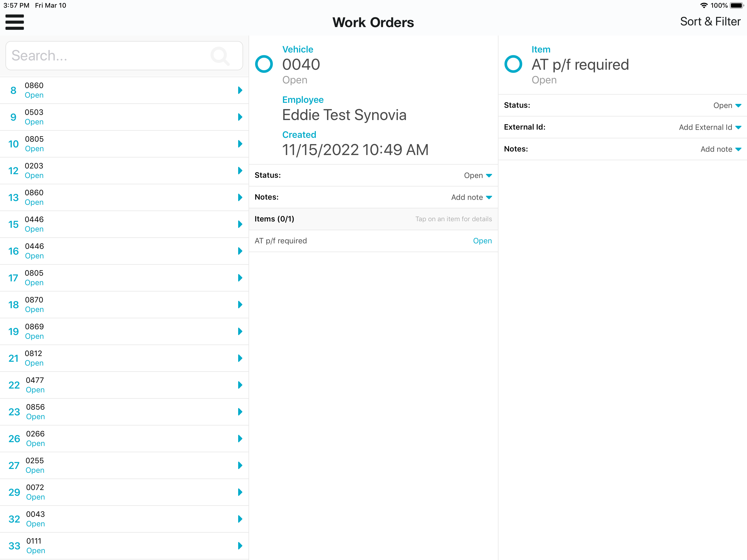The image size is (747, 560).
Task: Expand work order Add note dropdown
Action: click(x=471, y=197)
